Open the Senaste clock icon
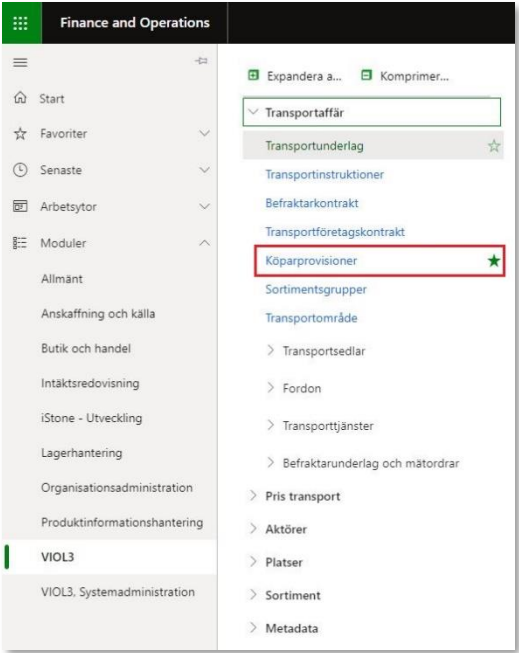The height and width of the screenshot is (653, 519). pyautogui.click(x=20, y=170)
